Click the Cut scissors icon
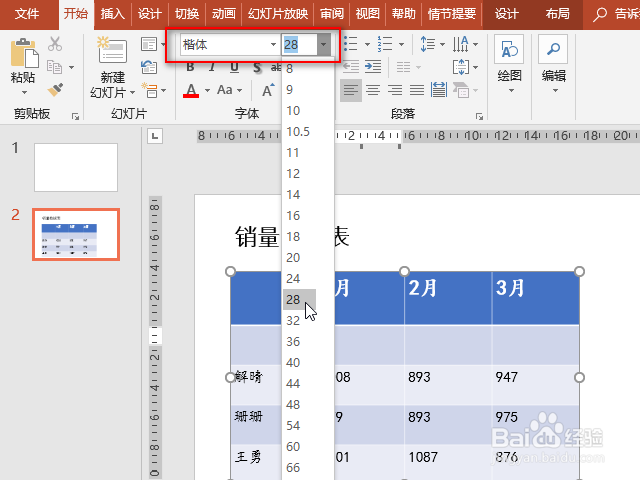The height and width of the screenshot is (480, 640). pos(55,44)
